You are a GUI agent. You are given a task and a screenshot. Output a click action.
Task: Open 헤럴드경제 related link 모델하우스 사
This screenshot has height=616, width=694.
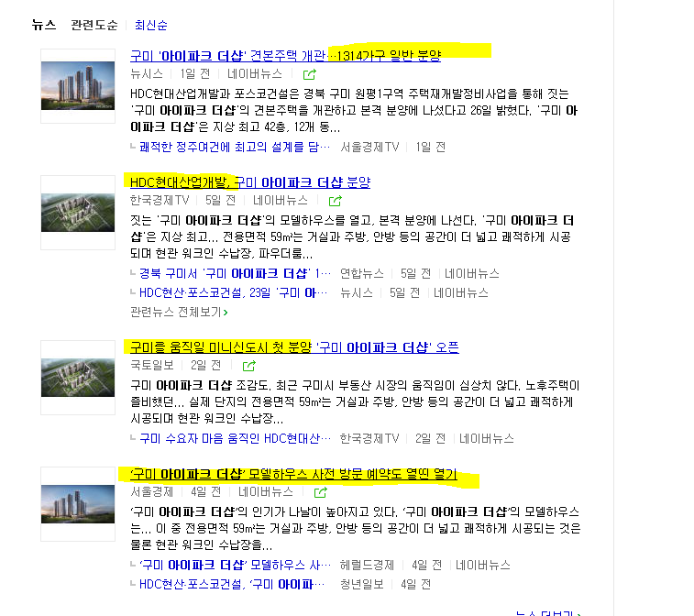click(x=235, y=565)
